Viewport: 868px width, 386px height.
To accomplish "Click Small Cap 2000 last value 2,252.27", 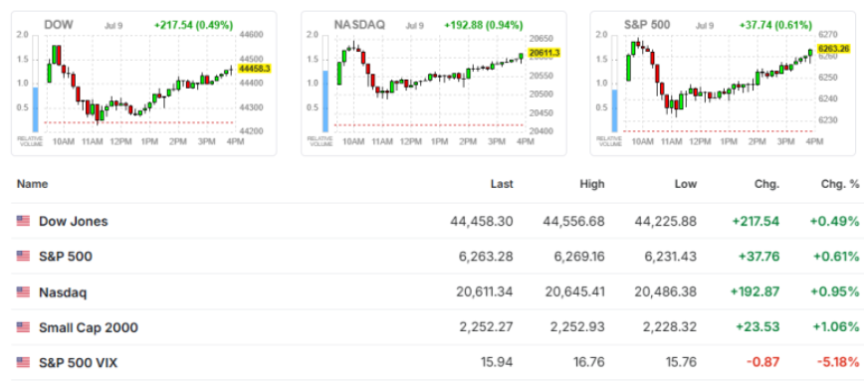I will pos(487,327).
